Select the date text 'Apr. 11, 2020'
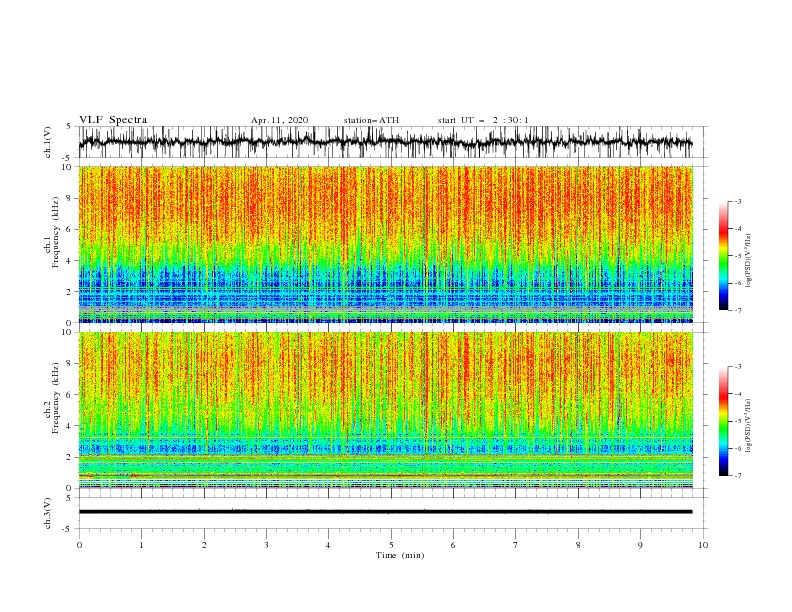The image size is (792, 612). tap(279, 120)
